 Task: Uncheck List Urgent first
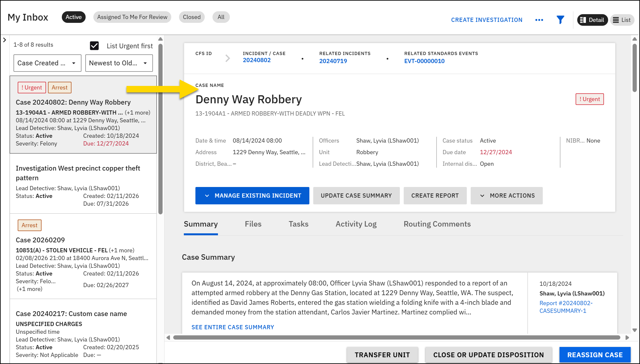[x=94, y=46]
